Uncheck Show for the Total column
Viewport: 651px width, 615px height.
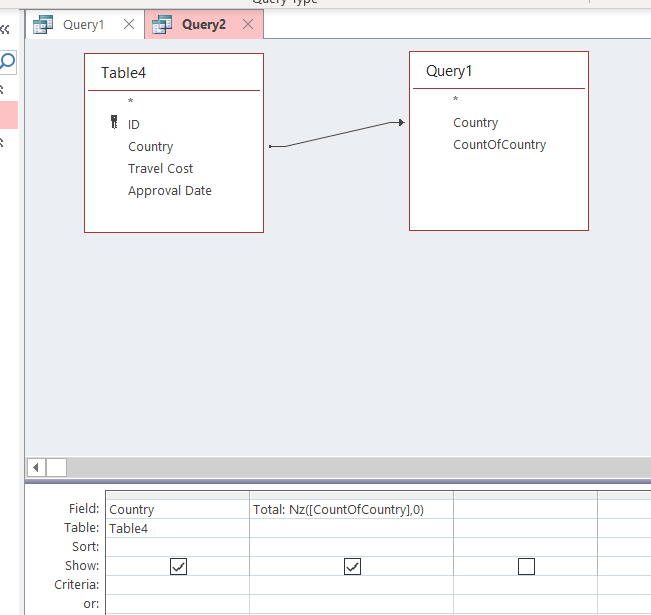tap(352, 566)
